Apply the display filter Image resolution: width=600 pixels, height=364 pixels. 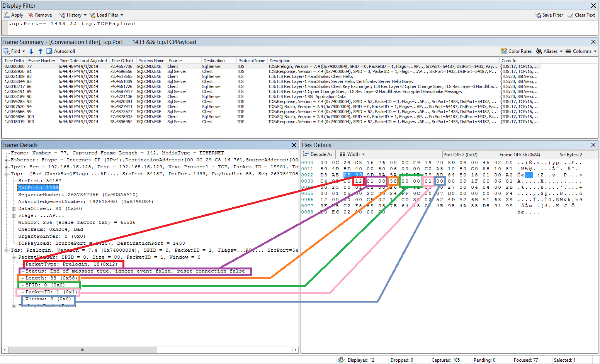pyautogui.click(x=14, y=15)
